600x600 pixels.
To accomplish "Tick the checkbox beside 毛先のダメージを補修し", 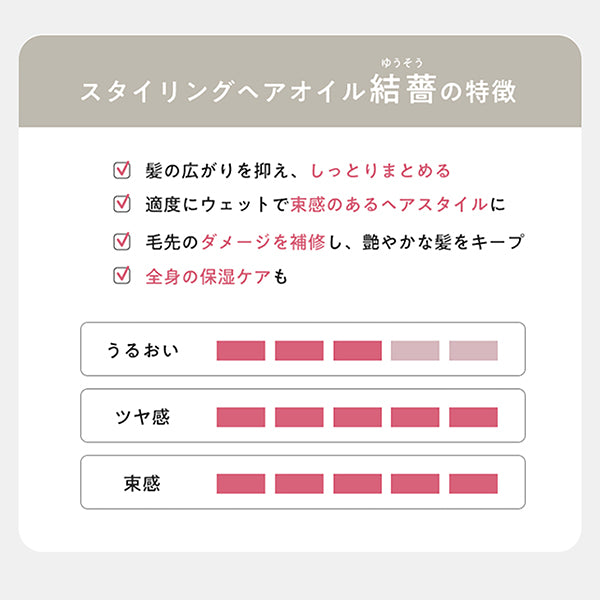I will pos(123,242).
